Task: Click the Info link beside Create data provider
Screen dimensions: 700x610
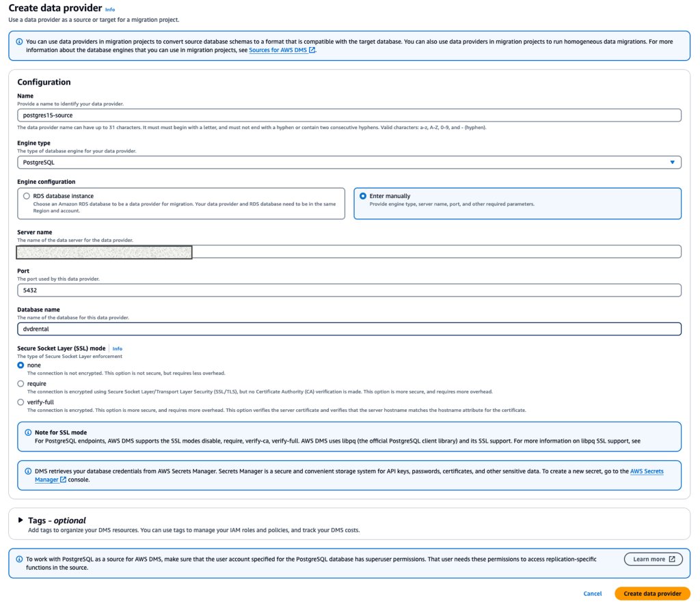Action: click(x=110, y=10)
